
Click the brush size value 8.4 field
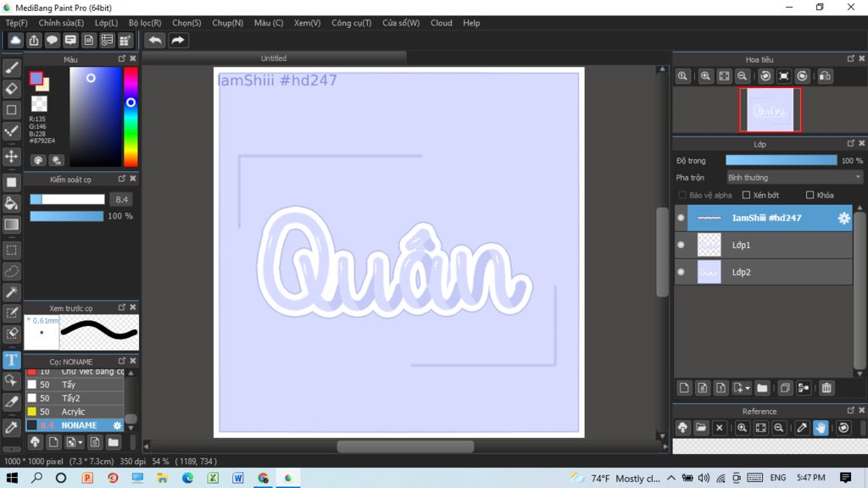(x=121, y=199)
